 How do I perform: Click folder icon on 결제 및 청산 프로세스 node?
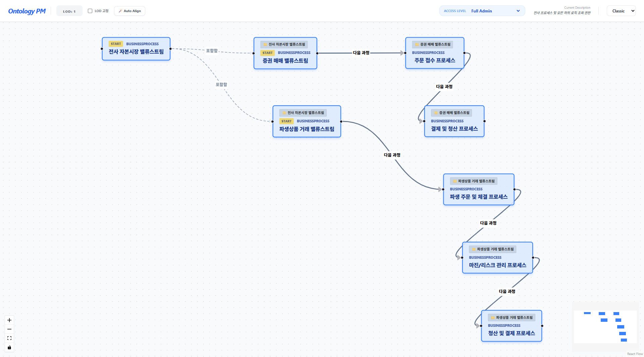pos(436,113)
